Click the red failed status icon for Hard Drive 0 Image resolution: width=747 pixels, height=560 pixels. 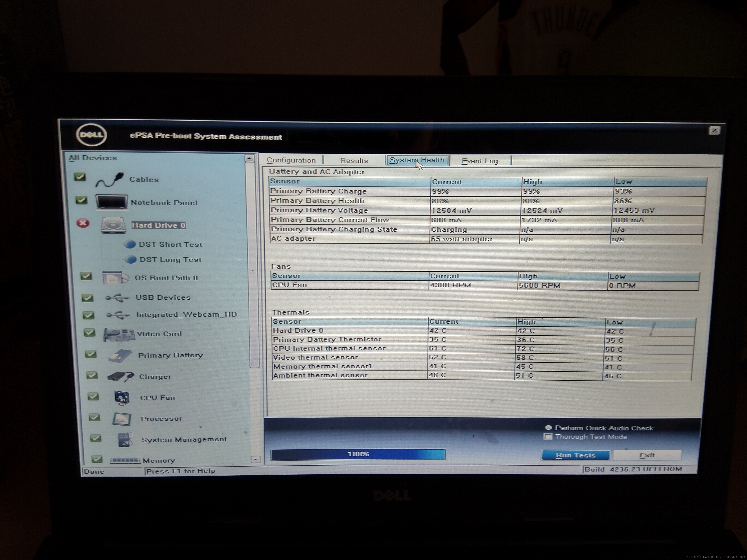tap(83, 223)
